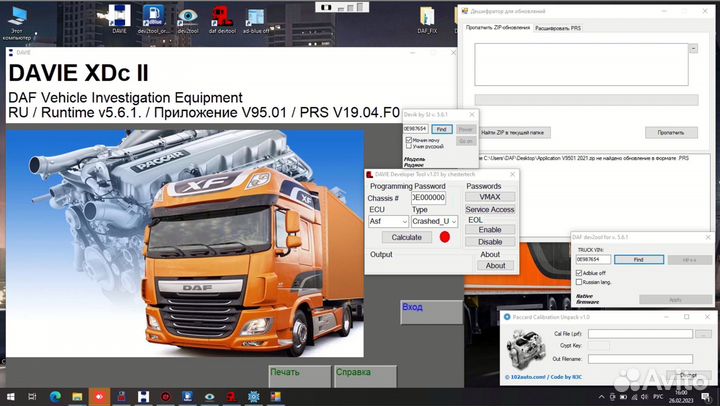Toggle the first checkbox in Devik window
Screen dimensions: 720x406
coord(409,140)
